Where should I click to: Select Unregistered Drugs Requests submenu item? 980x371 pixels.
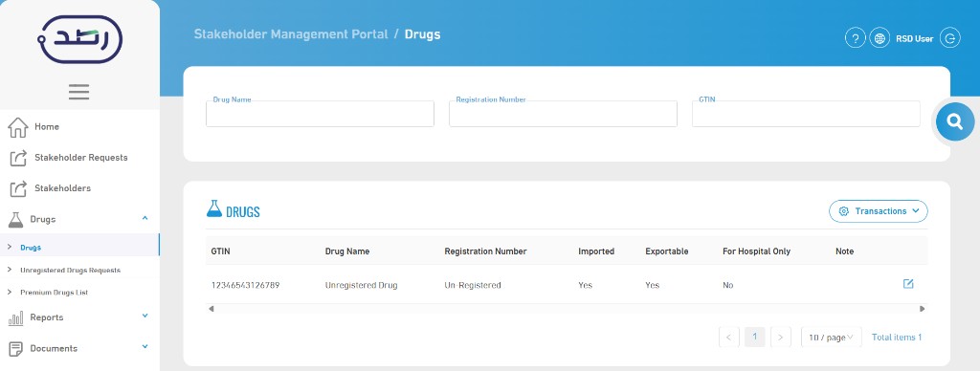(x=70, y=271)
